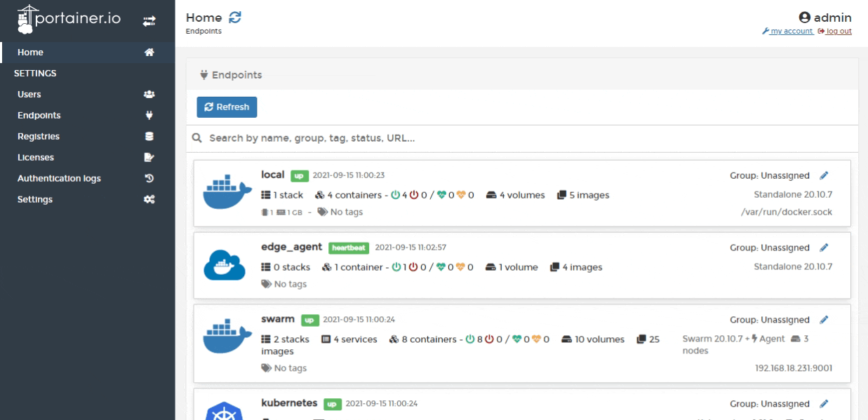Image resolution: width=868 pixels, height=420 pixels.
Task: Edit the local endpoint via pencil icon
Action: [823, 175]
